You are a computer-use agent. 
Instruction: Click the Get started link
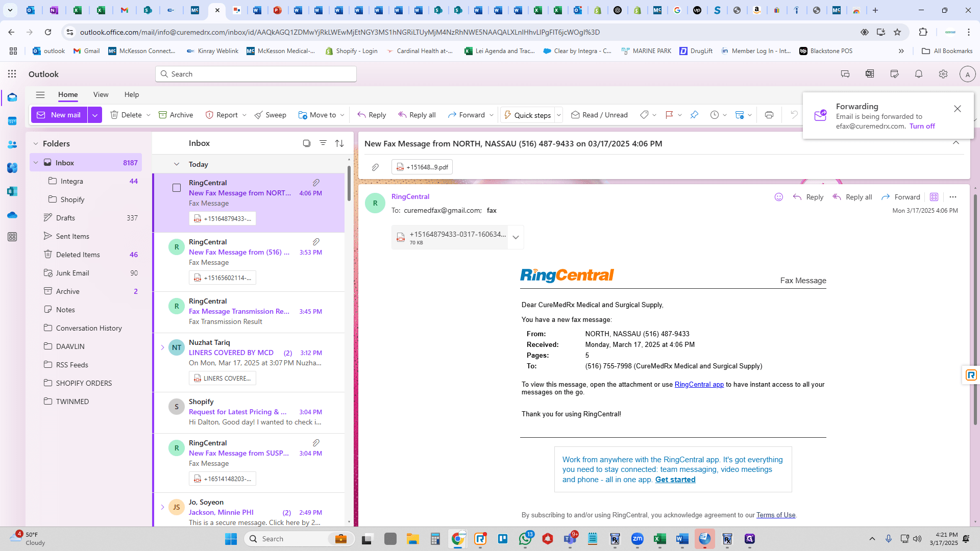tap(675, 480)
